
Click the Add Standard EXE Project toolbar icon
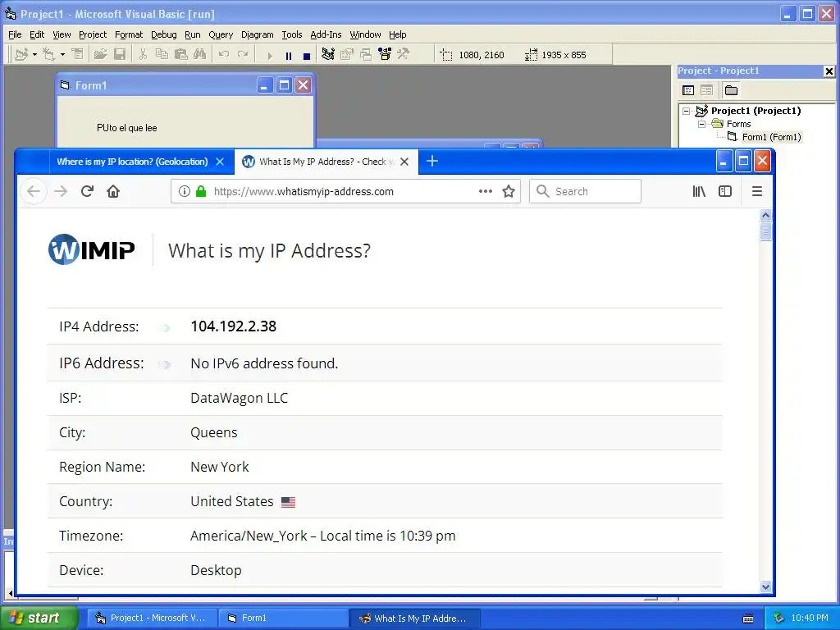[x=21, y=55]
